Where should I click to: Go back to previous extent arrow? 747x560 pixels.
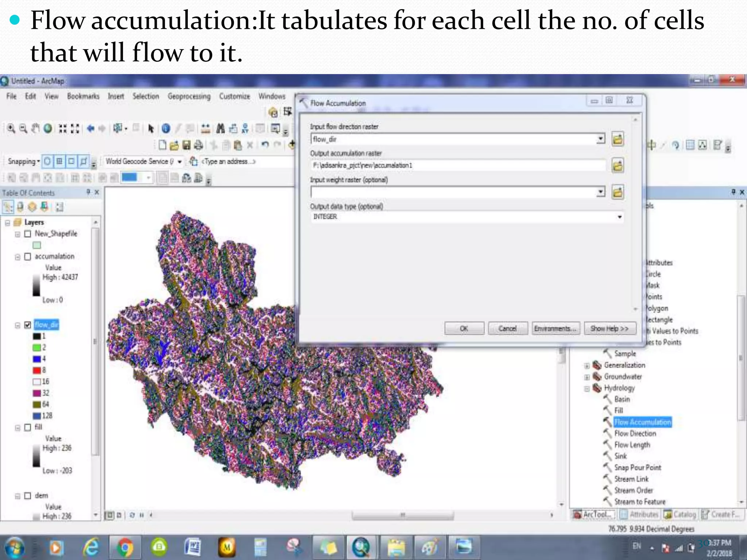tap(90, 128)
